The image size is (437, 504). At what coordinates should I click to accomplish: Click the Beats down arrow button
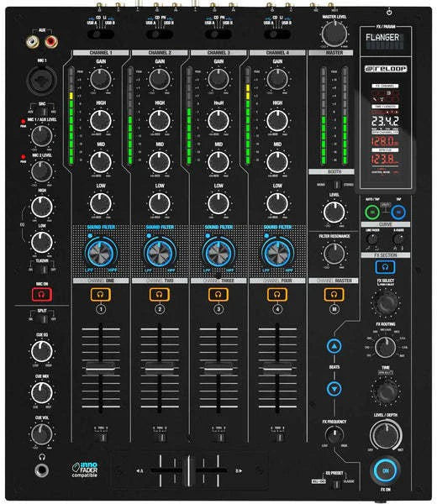(334, 389)
